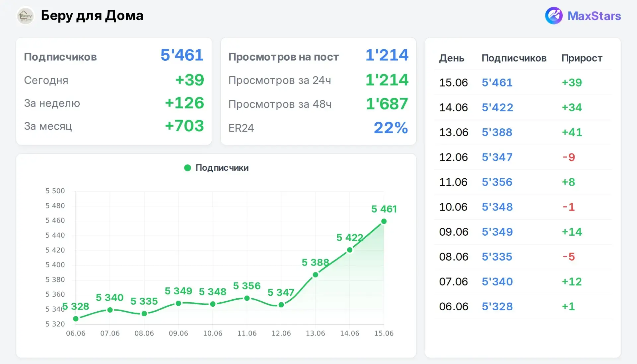Click the ER24 22% value
Screen dimensions: 637x364
tap(391, 128)
